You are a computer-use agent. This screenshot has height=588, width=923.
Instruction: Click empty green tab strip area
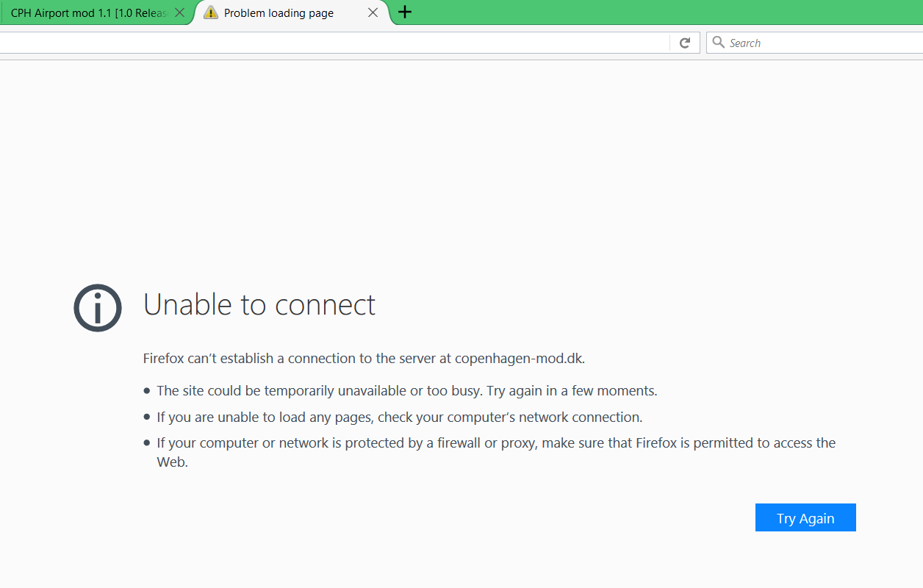tap(661, 12)
